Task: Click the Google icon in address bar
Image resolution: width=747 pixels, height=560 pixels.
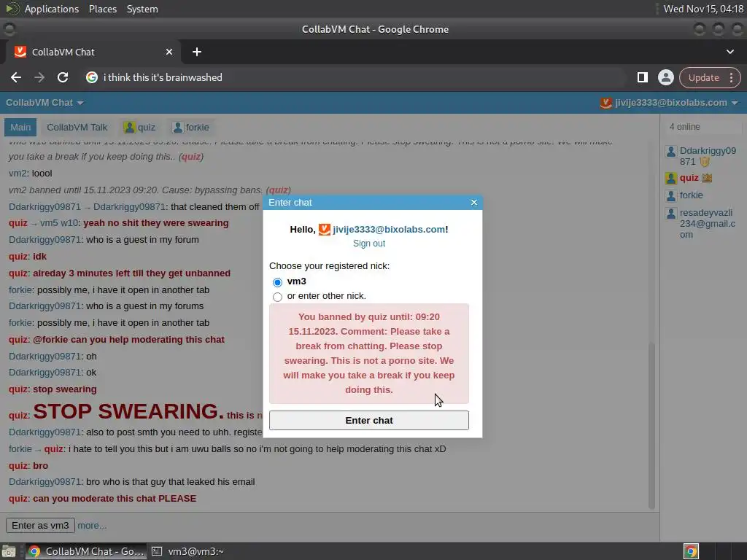Action: 92,77
